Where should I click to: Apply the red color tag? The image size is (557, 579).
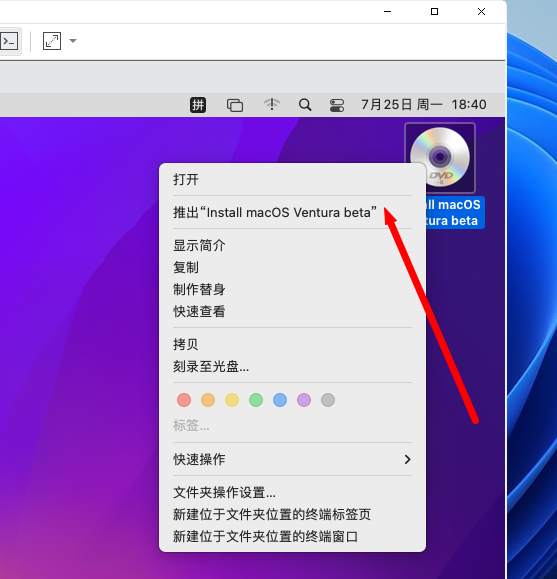pyautogui.click(x=184, y=400)
